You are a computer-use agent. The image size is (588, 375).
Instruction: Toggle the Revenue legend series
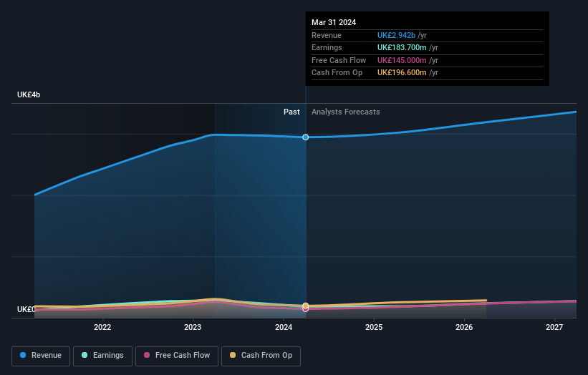tap(41, 356)
